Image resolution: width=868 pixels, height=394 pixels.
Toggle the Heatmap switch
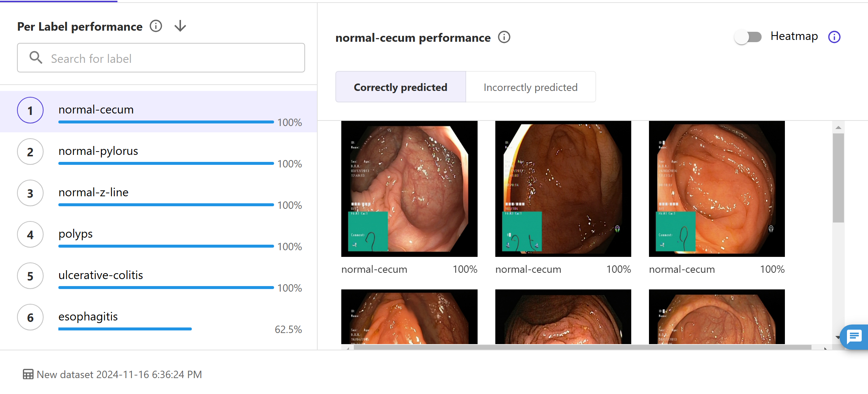748,37
